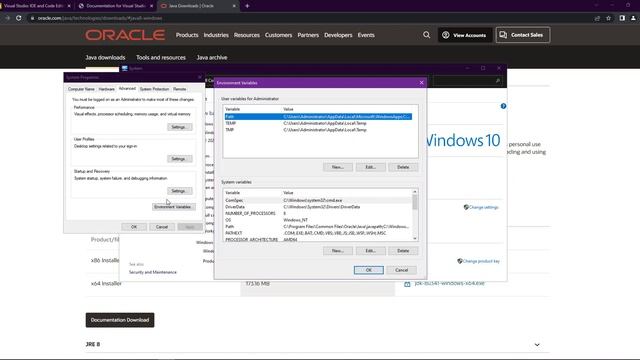The image size is (640, 360).
Task: Click the Performance Settings button
Action: pos(179,127)
